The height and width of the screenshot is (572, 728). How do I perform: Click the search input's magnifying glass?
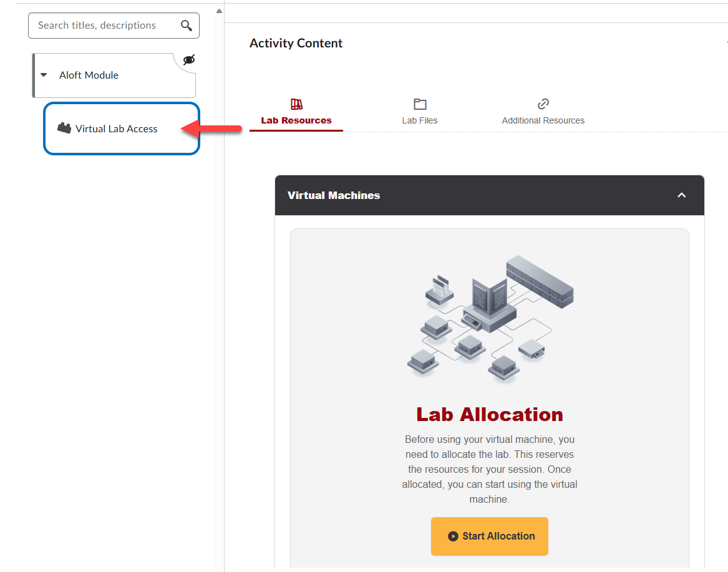187,26
